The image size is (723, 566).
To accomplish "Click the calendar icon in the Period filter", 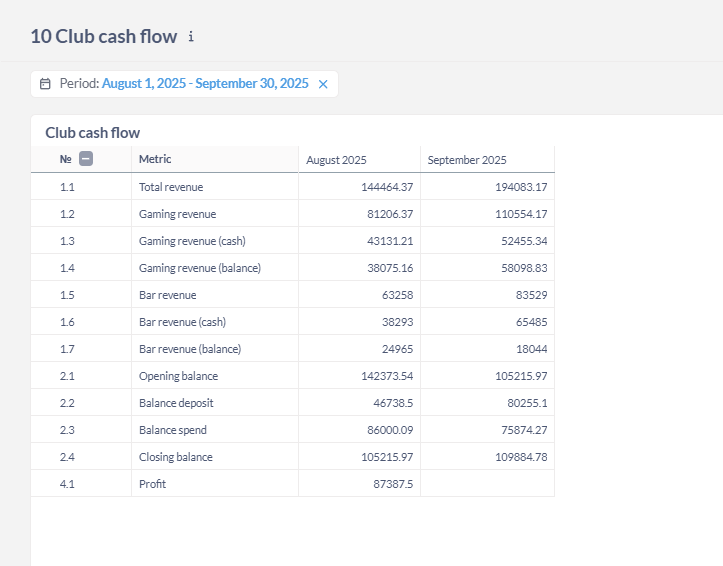I will click(45, 84).
